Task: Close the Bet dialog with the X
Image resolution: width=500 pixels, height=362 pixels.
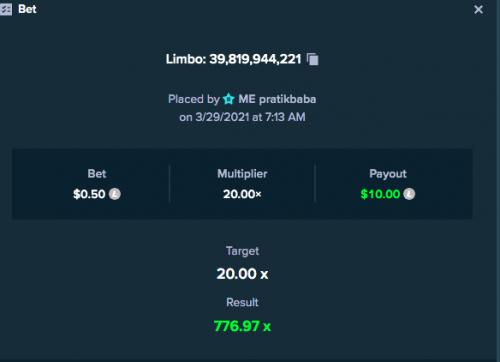Action: pos(478,9)
